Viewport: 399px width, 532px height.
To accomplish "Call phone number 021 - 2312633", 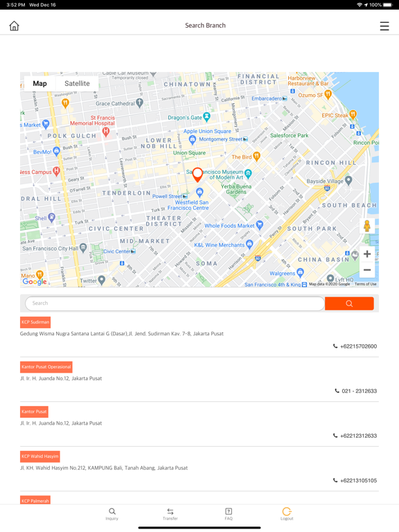I will click(356, 391).
